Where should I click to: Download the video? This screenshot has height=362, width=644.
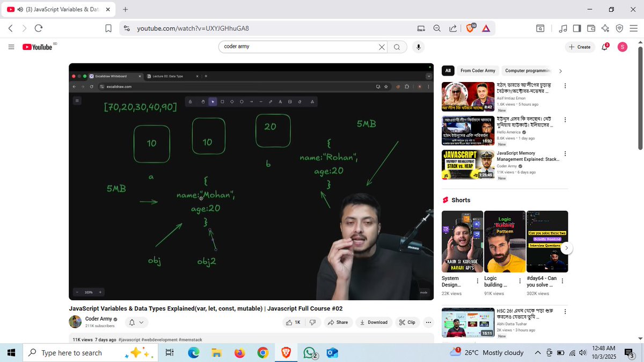coord(374,322)
